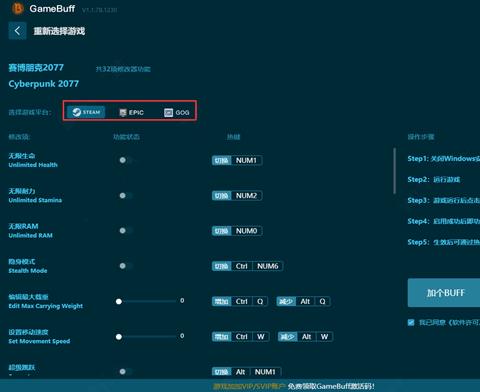Select the GOG platform
The height and width of the screenshot is (392, 480).
click(177, 112)
